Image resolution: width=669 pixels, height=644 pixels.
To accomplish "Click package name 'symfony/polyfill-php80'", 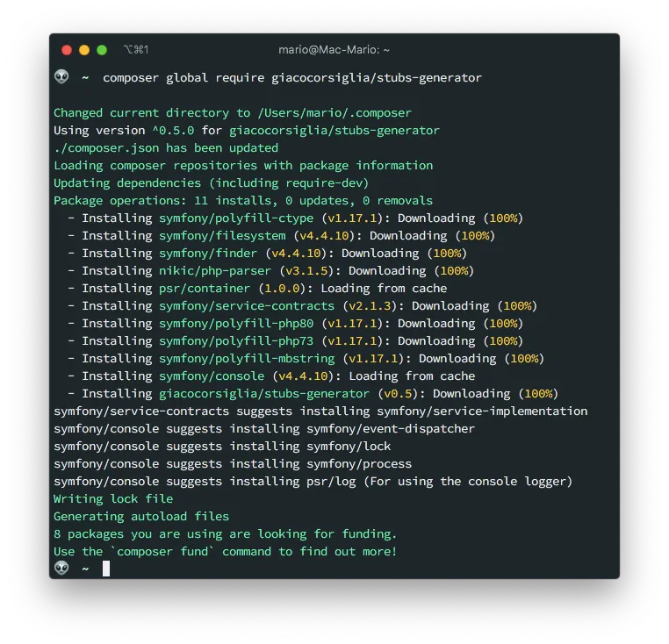I will coord(236,323).
